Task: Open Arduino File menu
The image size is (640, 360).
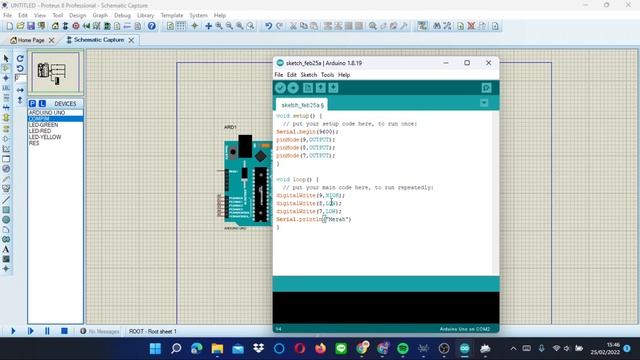Action: [x=279, y=75]
